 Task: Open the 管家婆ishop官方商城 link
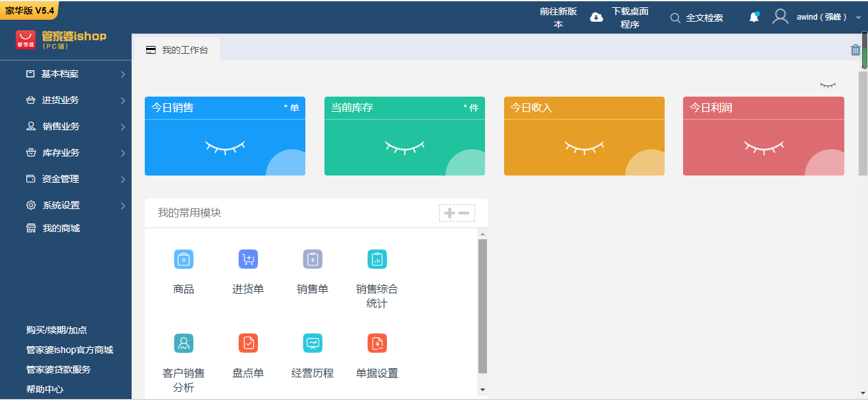tap(70, 350)
